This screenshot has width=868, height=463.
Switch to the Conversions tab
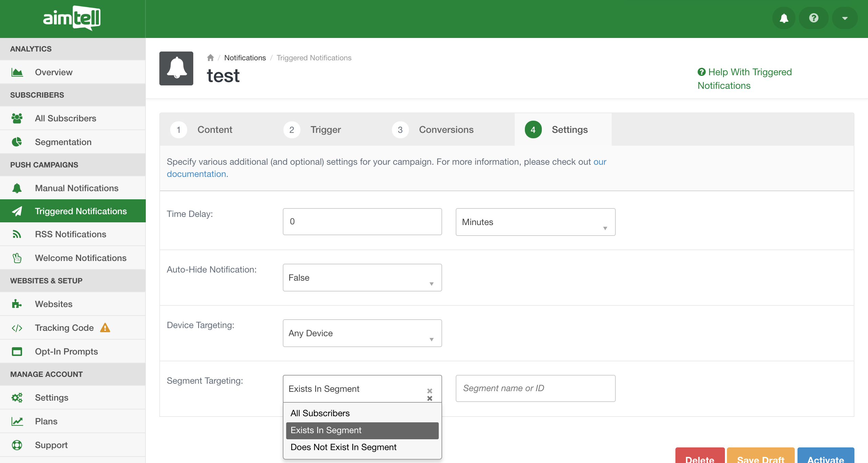pos(446,129)
